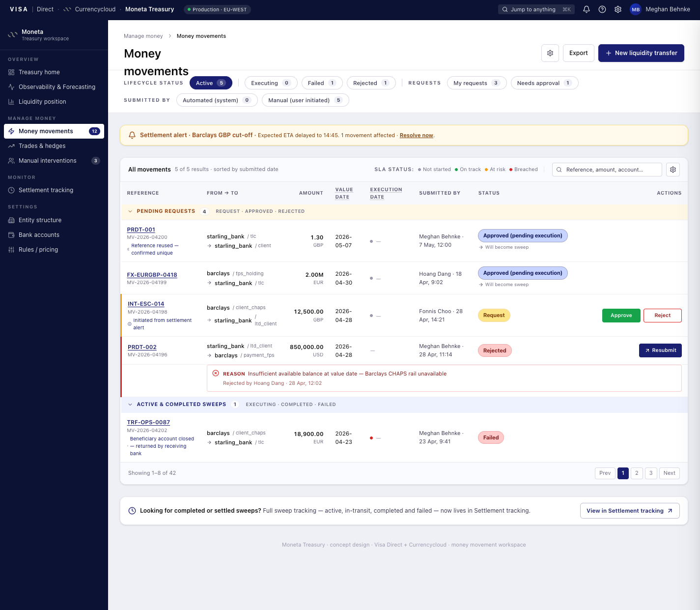Open global settings gear in top bar
Viewport: 700px width, 610px height.
pos(618,9)
